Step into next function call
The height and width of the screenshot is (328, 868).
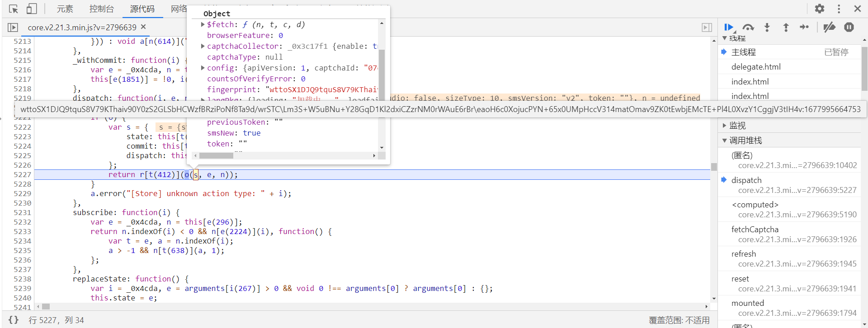click(x=767, y=28)
